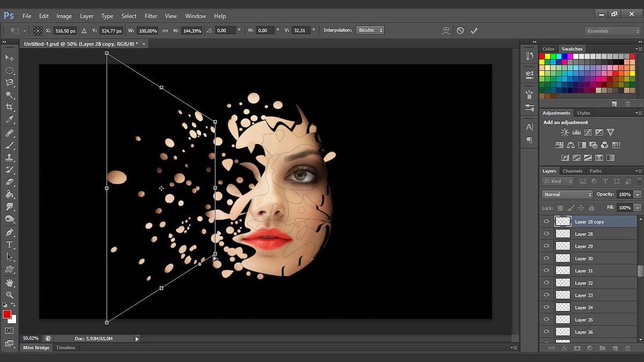Open the Interpolation Bicubic dropdown
This screenshot has height=362, width=644.
pos(370,31)
